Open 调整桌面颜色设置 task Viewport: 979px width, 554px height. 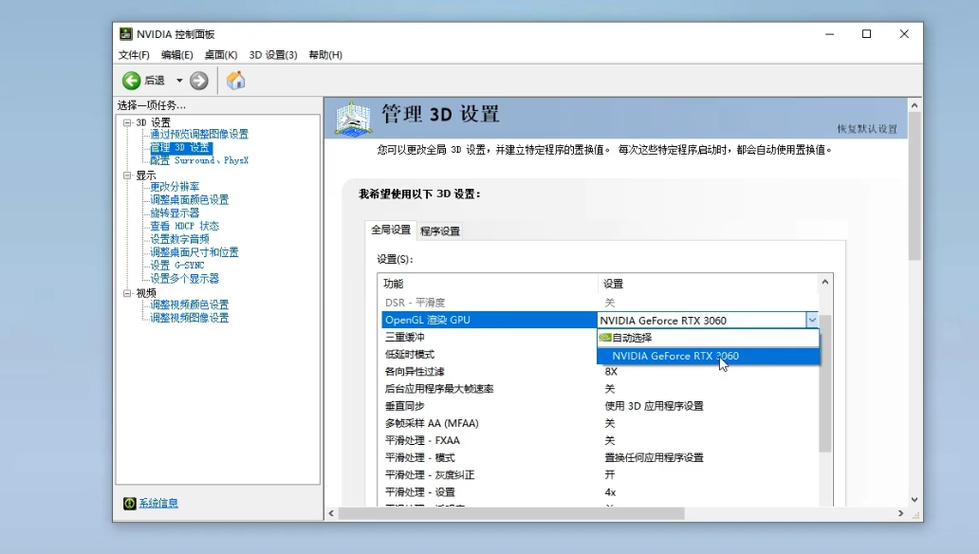(189, 200)
